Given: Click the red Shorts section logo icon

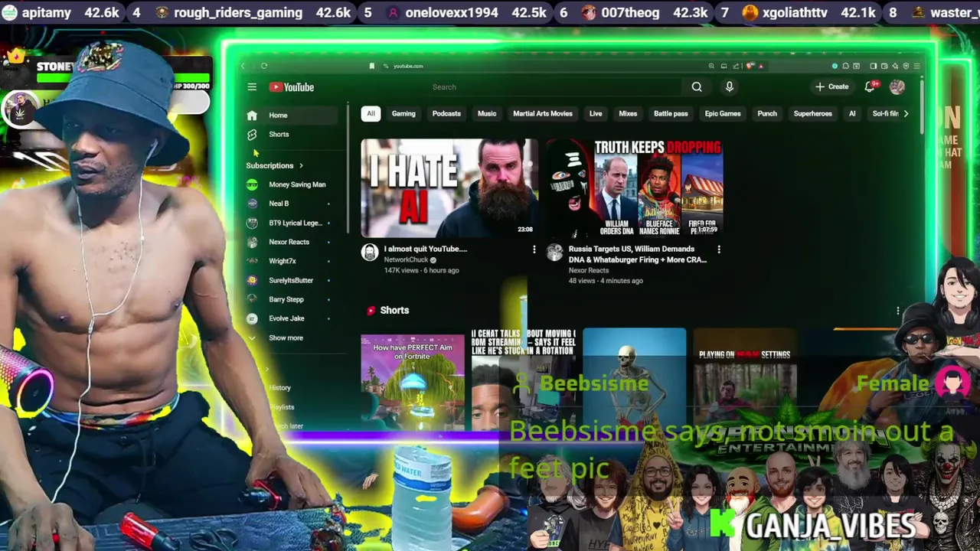Looking at the screenshot, I should pos(371,311).
